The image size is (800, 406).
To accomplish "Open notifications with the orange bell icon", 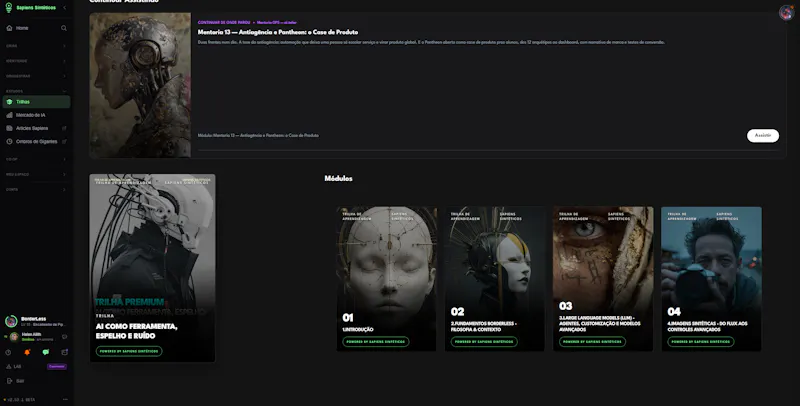I will pos(27,352).
